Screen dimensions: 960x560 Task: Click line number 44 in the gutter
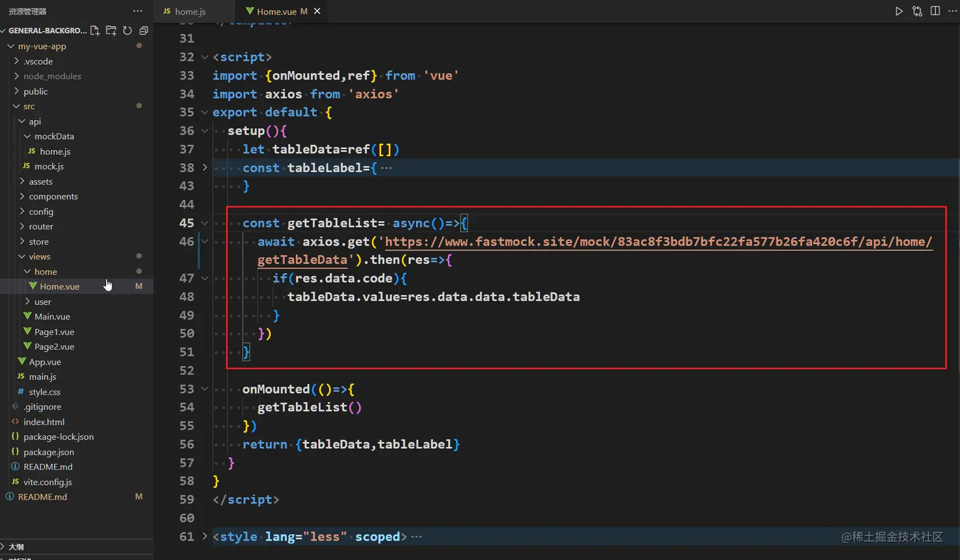(x=187, y=204)
